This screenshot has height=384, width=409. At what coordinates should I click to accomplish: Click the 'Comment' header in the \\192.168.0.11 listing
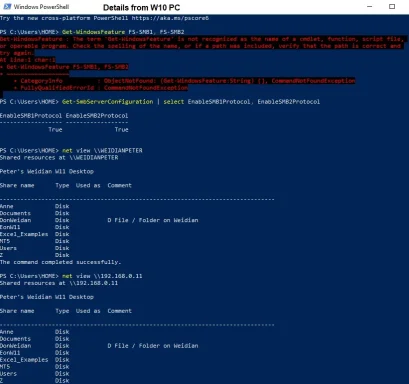click(x=119, y=311)
